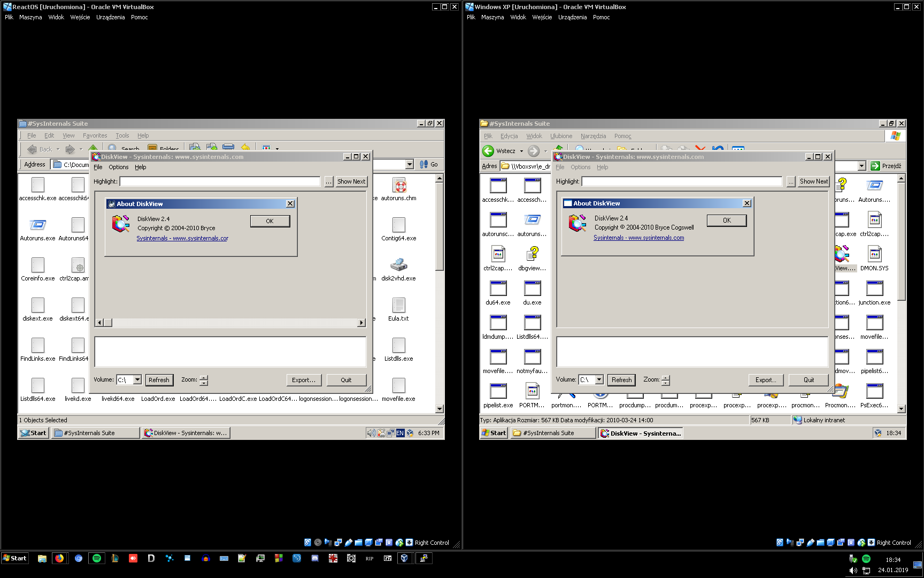The image size is (924, 578).
Task: Open Options menu in ReactOS DiskView
Action: click(119, 167)
